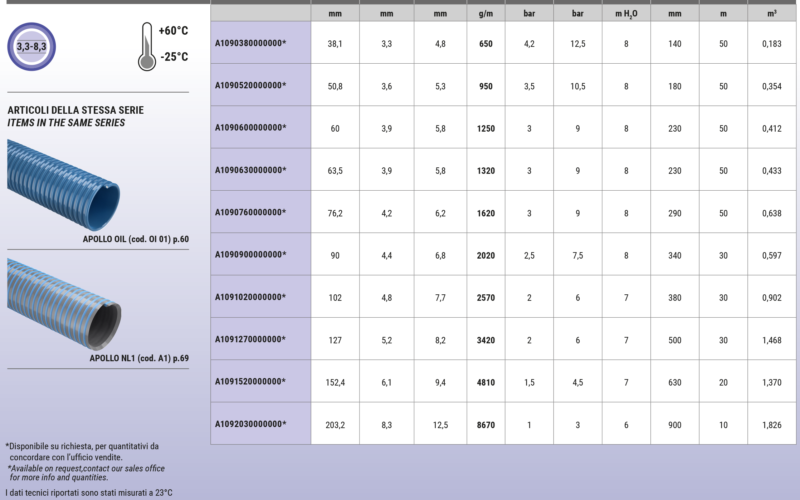Image resolution: width=800 pixels, height=500 pixels.
Task: Click product code A1090760000000*
Action: 250,212
